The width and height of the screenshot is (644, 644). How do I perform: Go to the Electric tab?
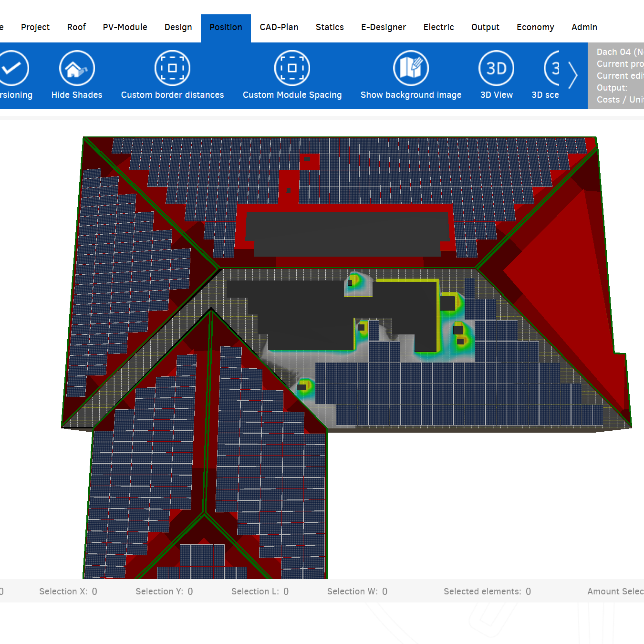click(438, 27)
